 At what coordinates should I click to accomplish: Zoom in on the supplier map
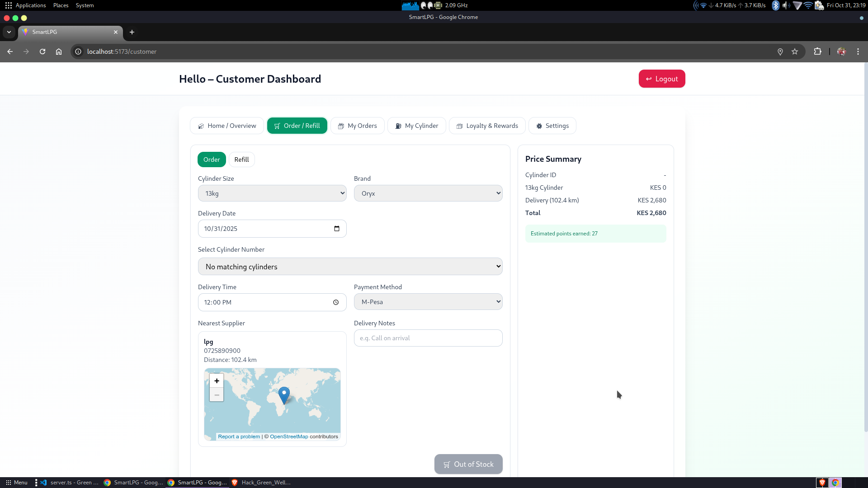coord(217,381)
